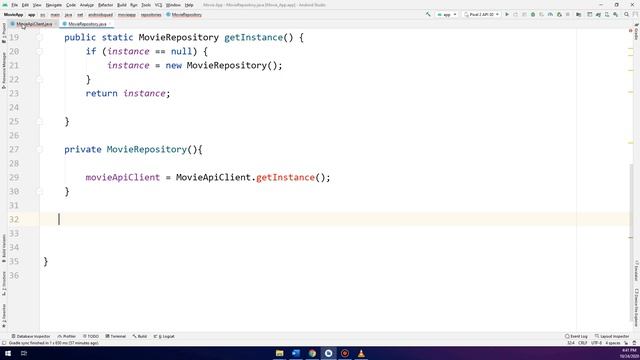The image size is (640, 360).
Task: Open the Event Log
Action: (x=576, y=336)
